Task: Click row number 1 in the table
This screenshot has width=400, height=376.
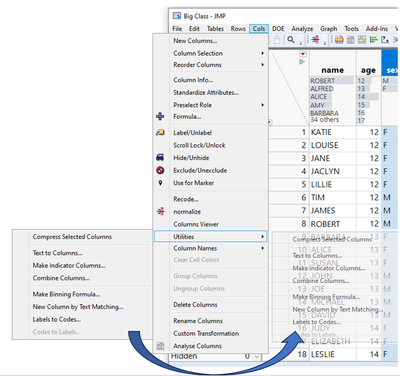Action: (x=304, y=132)
